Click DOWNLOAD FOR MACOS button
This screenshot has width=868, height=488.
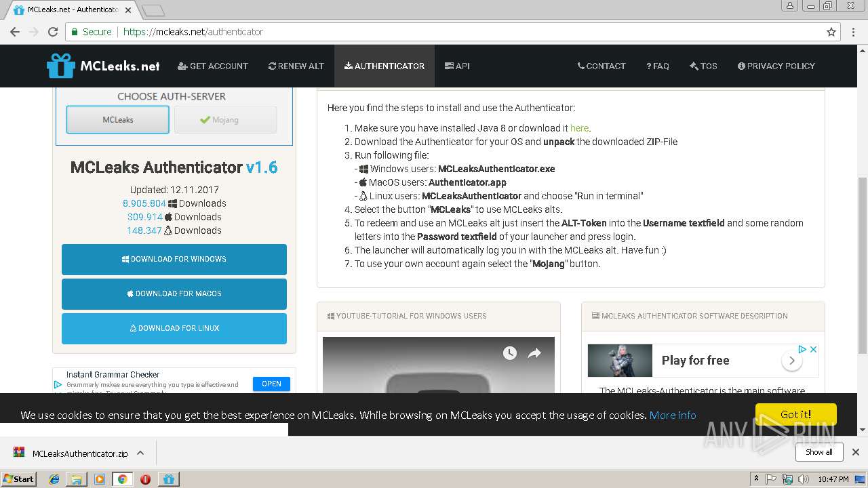point(174,294)
